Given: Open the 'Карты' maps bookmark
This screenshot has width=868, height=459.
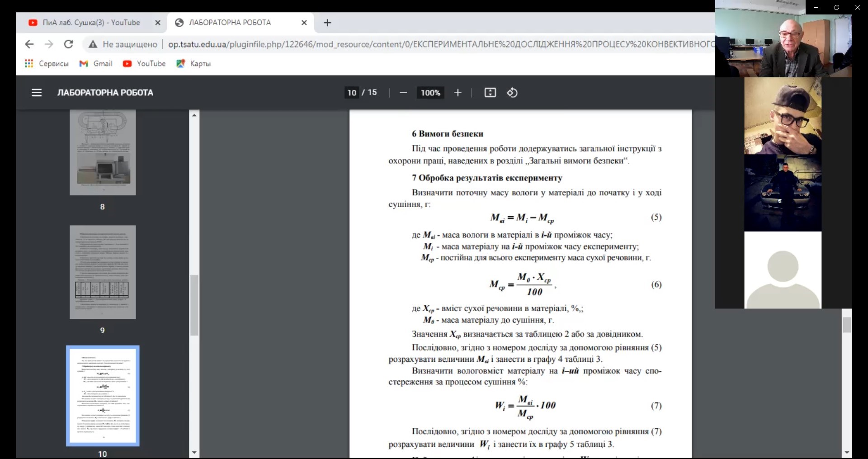Looking at the screenshot, I should click(193, 64).
